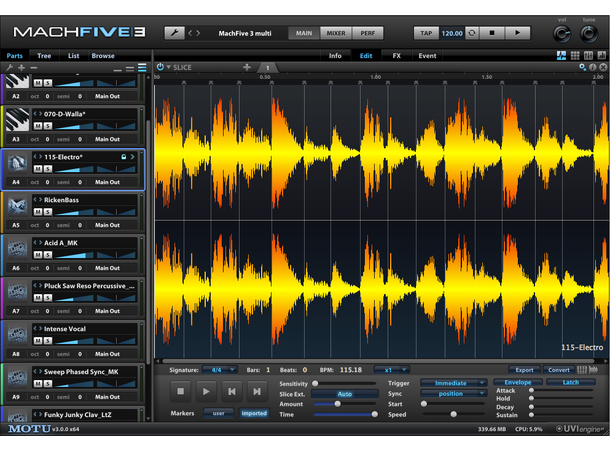610x450 pixels.
Task: Open the FX tab
Action: pos(396,56)
